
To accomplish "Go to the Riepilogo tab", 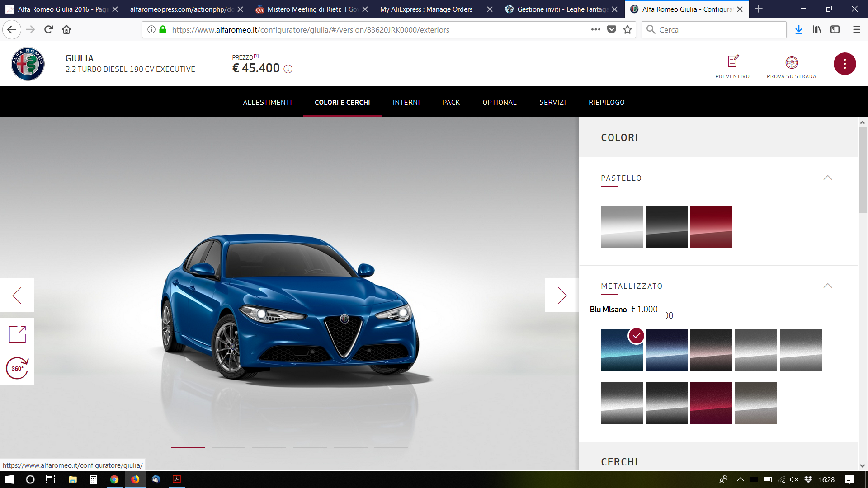I will 606,103.
